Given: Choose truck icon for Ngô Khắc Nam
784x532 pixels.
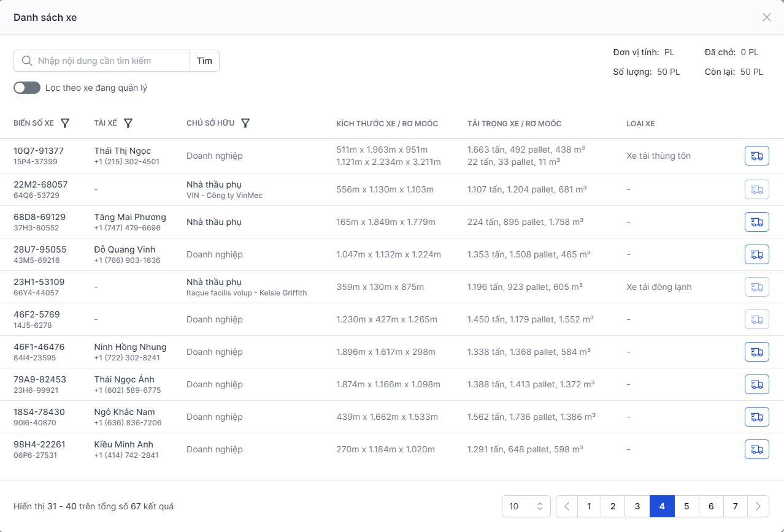Looking at the screenshot, I should point(756,417).
